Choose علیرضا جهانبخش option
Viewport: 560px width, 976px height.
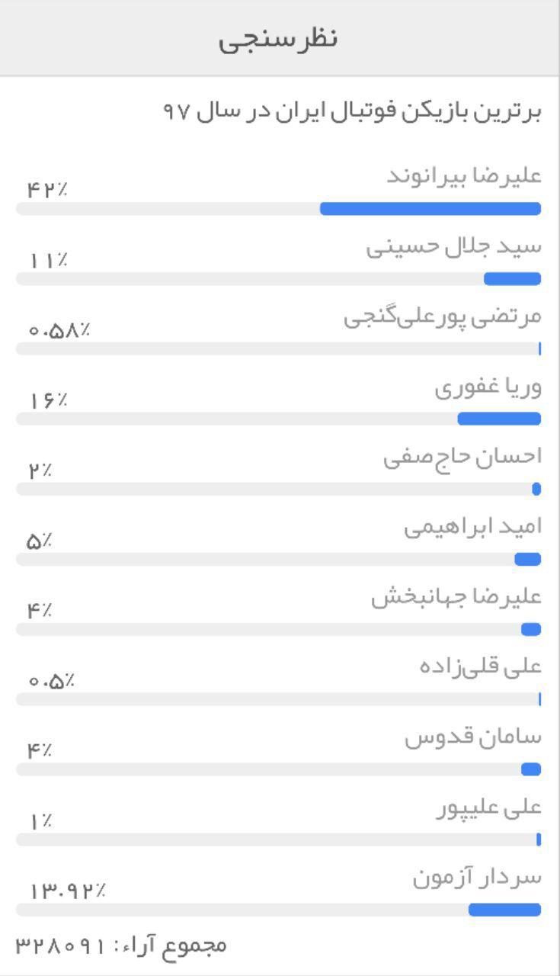tap(456, 597)
